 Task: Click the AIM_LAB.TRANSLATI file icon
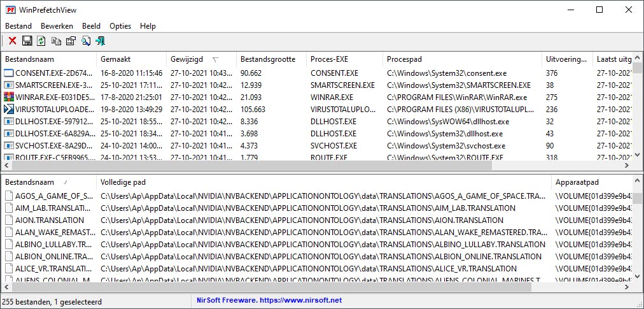[9, 208]
